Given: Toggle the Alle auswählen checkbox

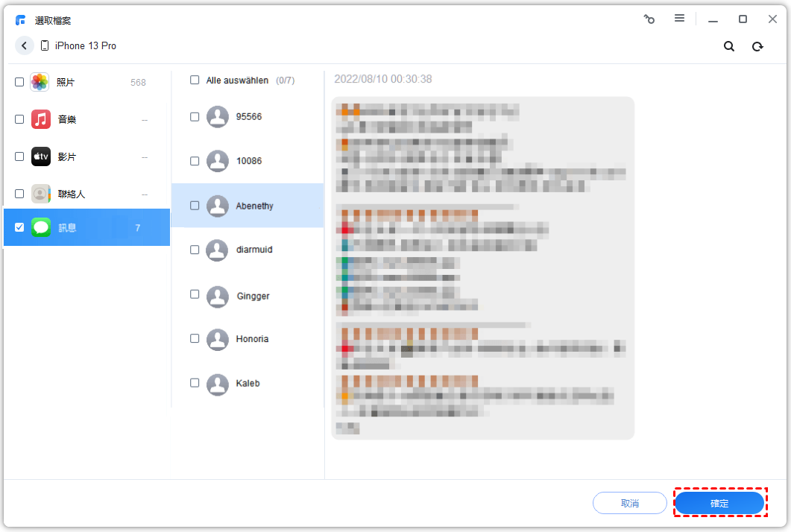Looking at the screenshot, I should coord(195,80).
